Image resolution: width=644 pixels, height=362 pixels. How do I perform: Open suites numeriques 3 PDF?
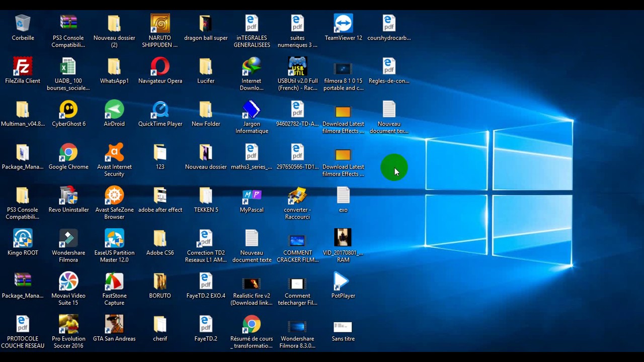coord(297,24)
